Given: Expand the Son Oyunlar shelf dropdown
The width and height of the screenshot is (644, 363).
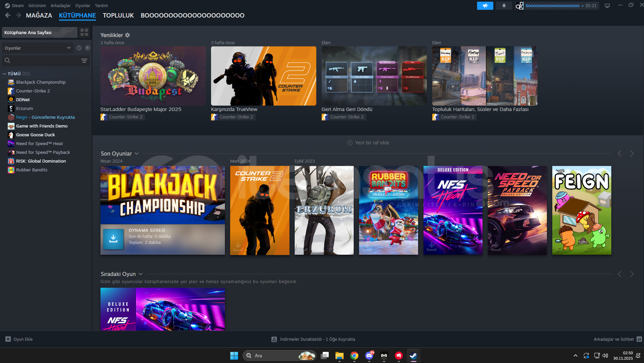Looking at the screenshot, I should tap(137, 154).
